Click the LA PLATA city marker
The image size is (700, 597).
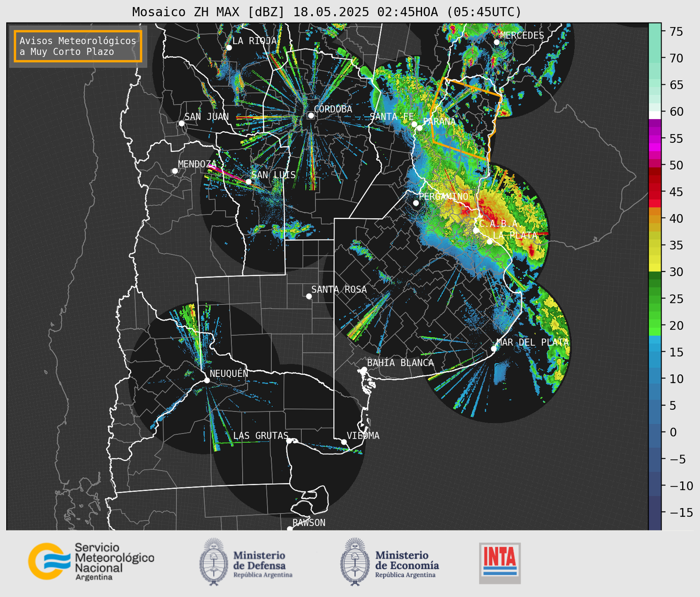coord(490,242)
